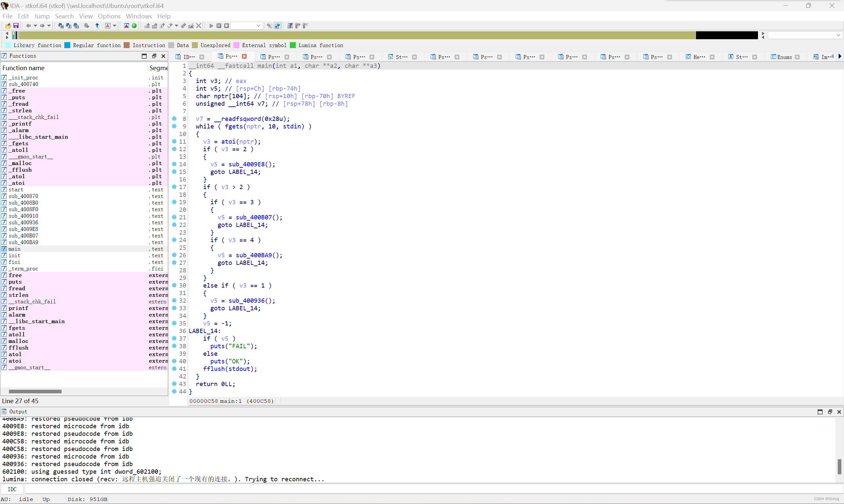
Task: Click the Stop process debugger icon
Action: point(226,25)
